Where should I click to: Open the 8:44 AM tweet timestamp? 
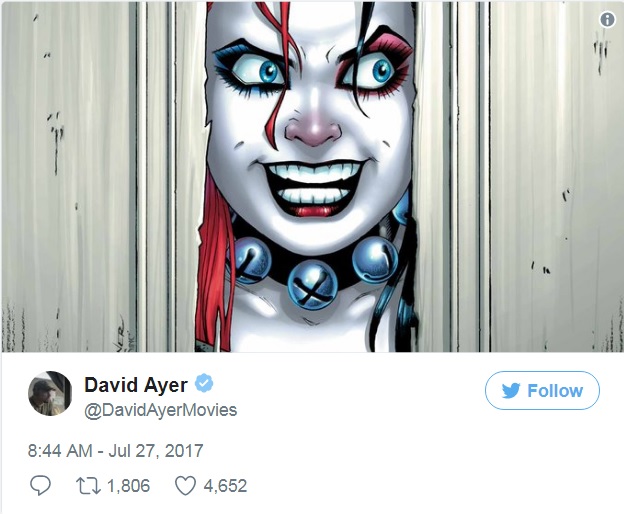pyautogui.click(x=60, y=451)
